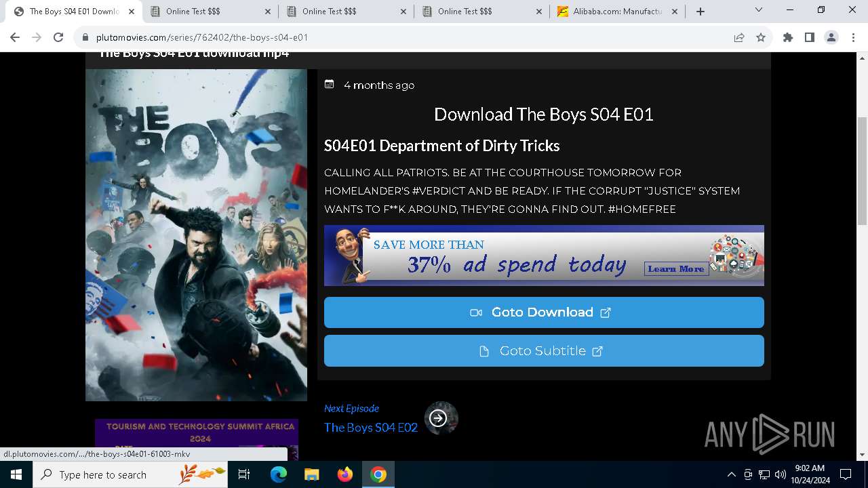
Task: Click the taskbar search box
Action: (130, 474)
